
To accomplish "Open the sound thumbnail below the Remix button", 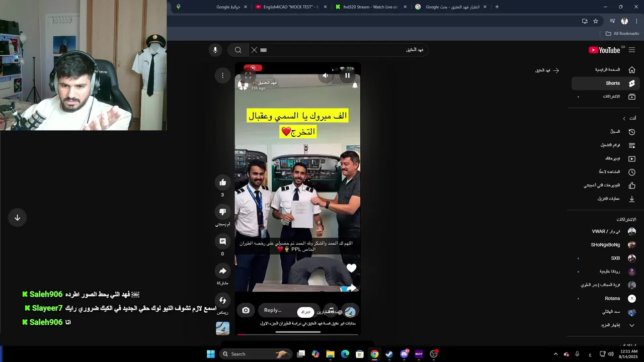I will tap(222, 328).
